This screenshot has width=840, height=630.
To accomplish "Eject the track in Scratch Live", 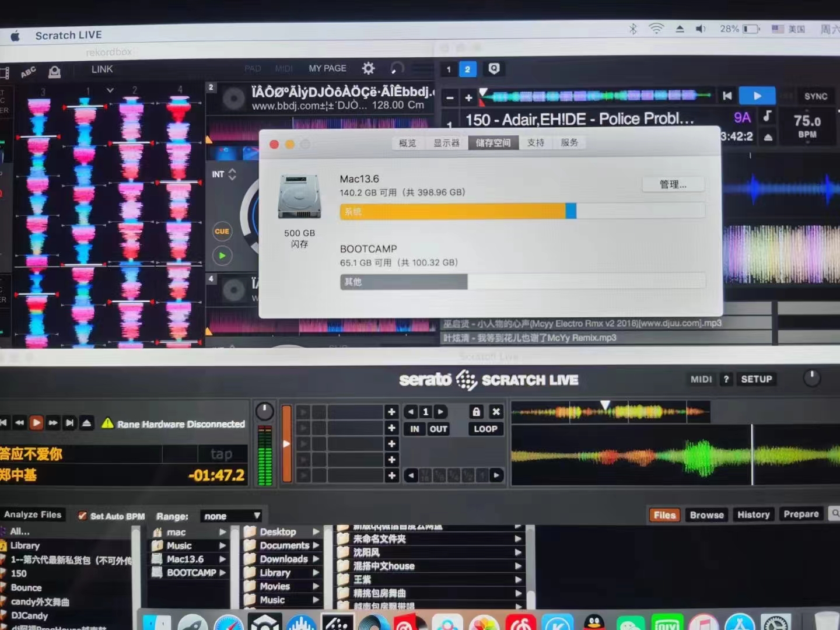I will [86, 422].
